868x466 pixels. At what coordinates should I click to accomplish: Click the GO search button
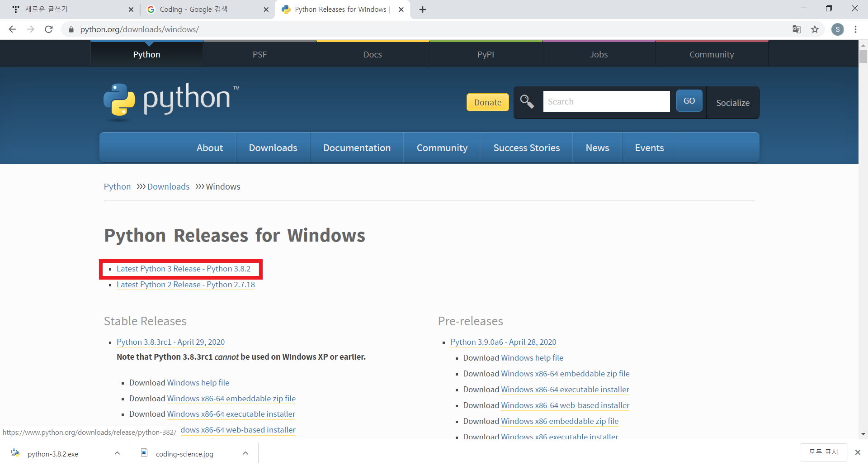(689, 101)
